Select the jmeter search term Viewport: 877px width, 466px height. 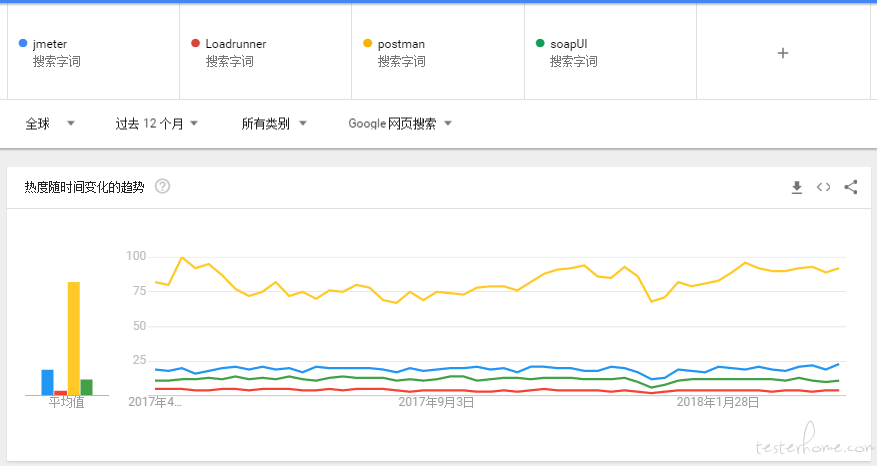[50, 44]
